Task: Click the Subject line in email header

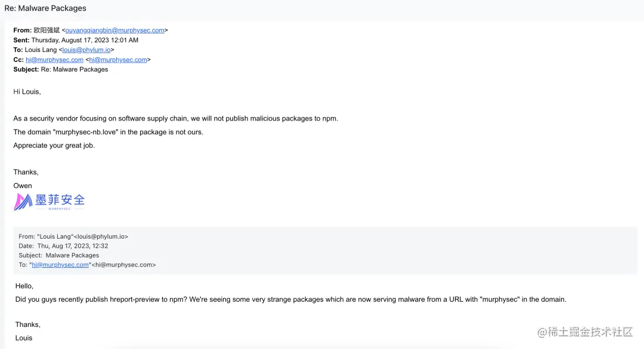Action: tap(61, 69)
